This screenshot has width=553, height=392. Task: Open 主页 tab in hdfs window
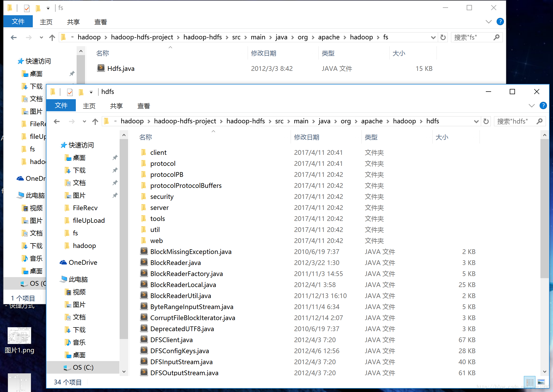tap(89, 106)
